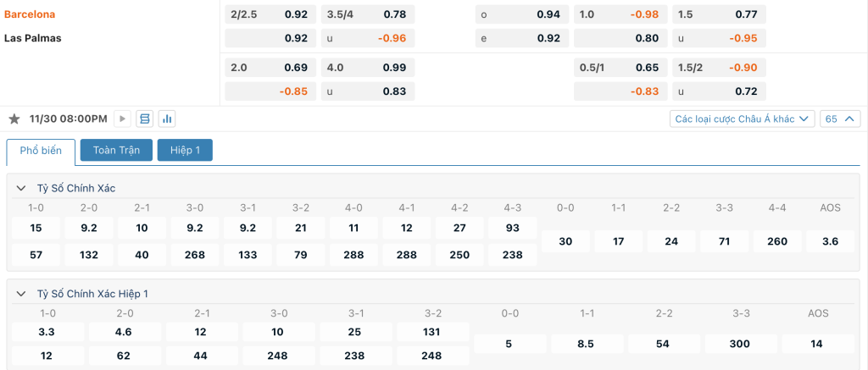Click the Las Palmas team name
Screen dimensions: 868x370
tap(32, 38)
